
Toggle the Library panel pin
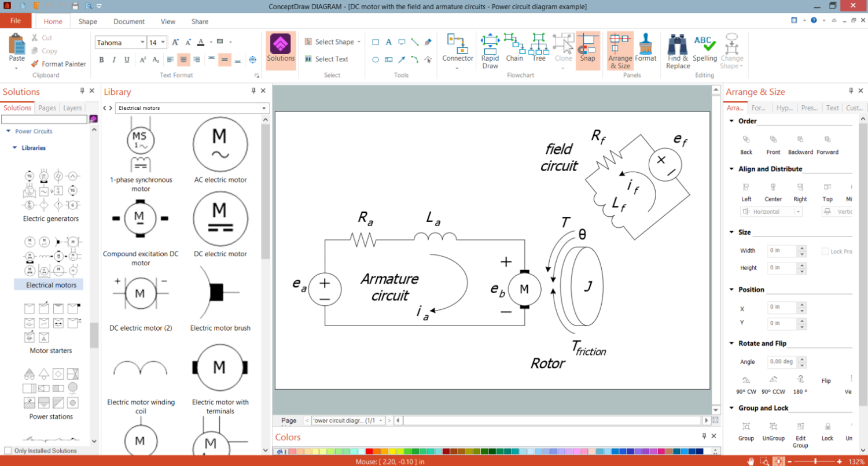click(x=253, y=91)
